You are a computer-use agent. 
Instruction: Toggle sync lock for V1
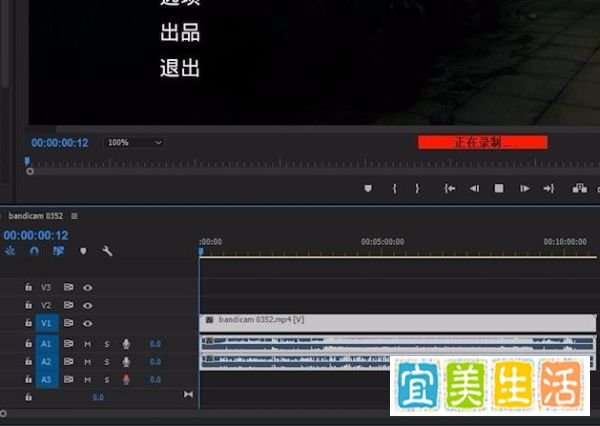(68, 323)
